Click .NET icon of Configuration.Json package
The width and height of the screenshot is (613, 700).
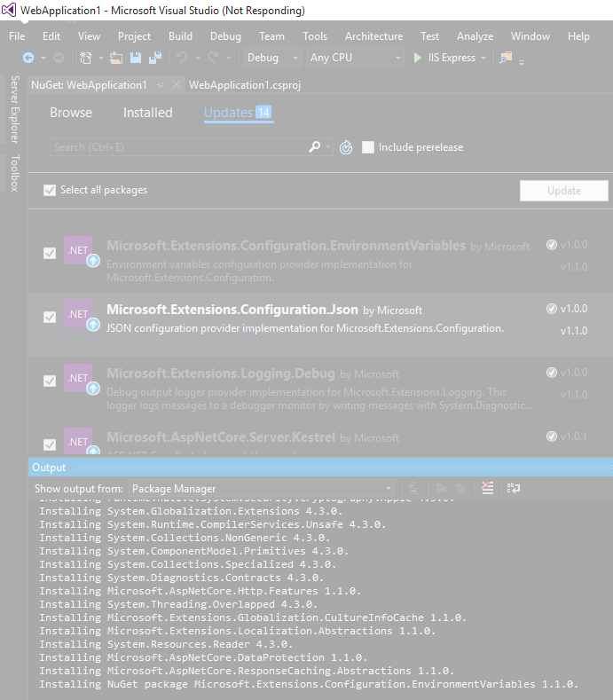click(x=78, y=314)
